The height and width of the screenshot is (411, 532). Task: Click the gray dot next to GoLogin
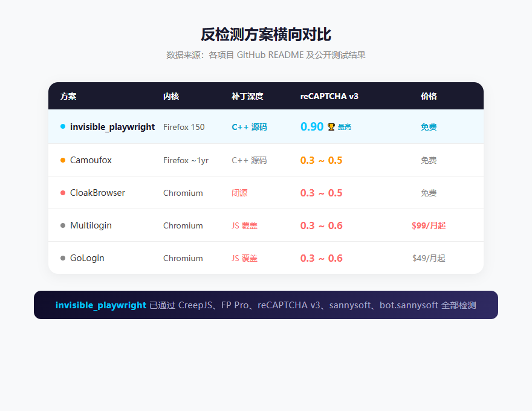63,258
